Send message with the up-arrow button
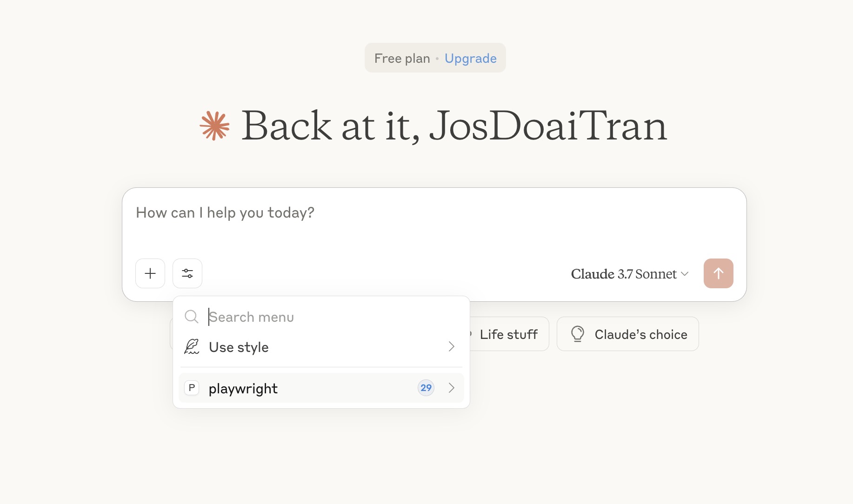 point(719,273)
